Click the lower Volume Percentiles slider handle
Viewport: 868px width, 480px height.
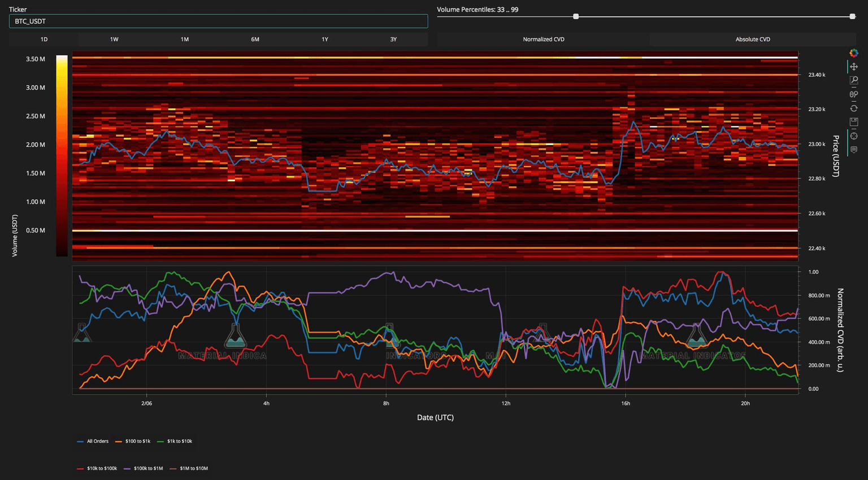coord(576,16)
